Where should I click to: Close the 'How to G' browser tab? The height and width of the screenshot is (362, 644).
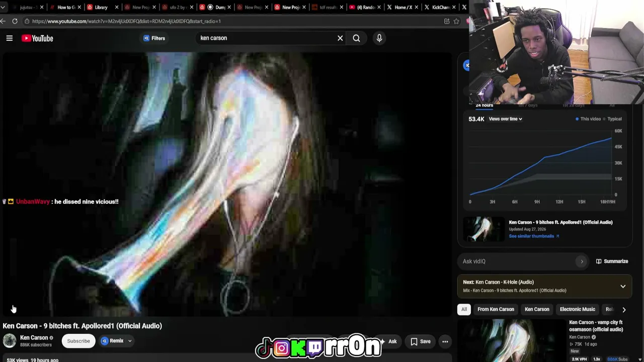79,7
